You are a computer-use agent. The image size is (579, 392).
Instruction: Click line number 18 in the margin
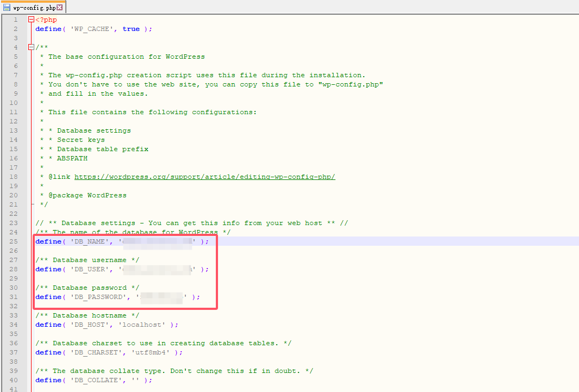click(14, 177)
